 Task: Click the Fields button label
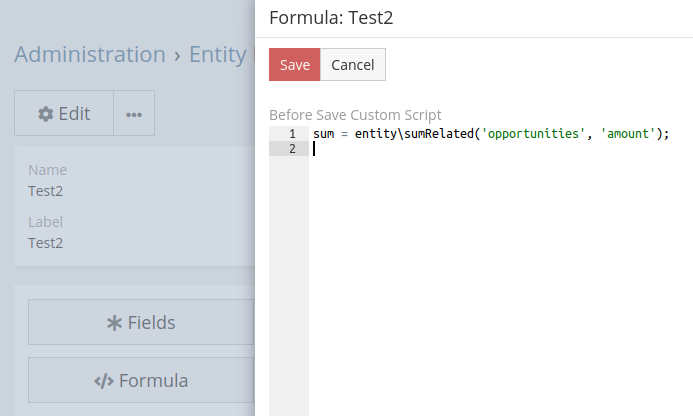coord(151,323)
